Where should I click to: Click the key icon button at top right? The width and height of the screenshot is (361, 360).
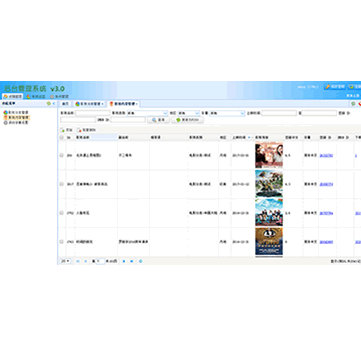point(335,87)
